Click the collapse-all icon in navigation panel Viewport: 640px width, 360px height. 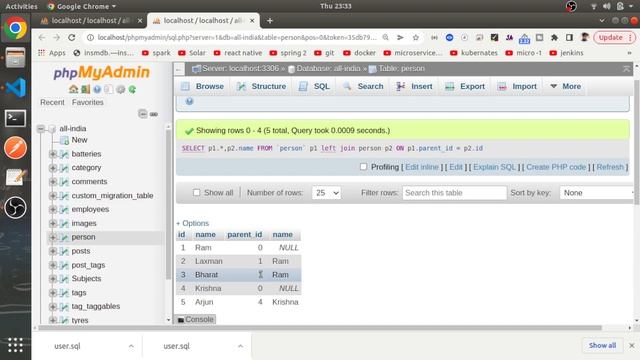tap(142, 114)
